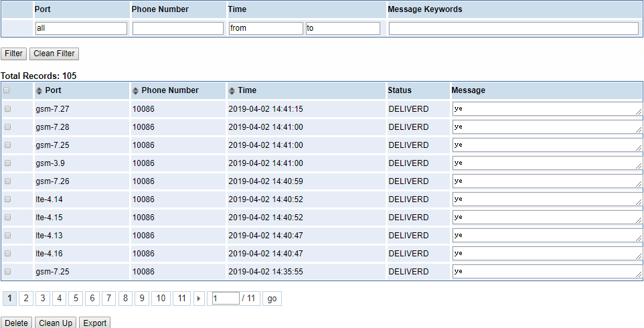Check the lte-4.14 row checkbox
644x328 pixels.
pyautogui.click(x=7, y=199)
